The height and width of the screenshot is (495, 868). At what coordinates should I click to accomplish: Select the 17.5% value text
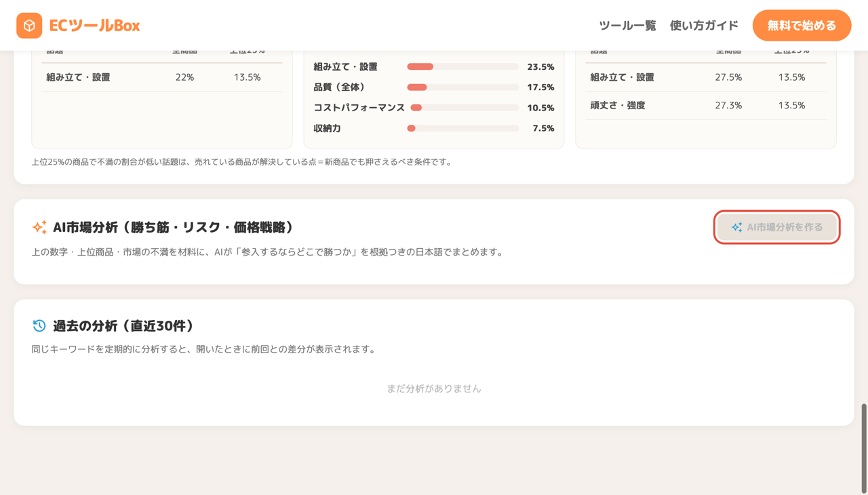[540, 87]
